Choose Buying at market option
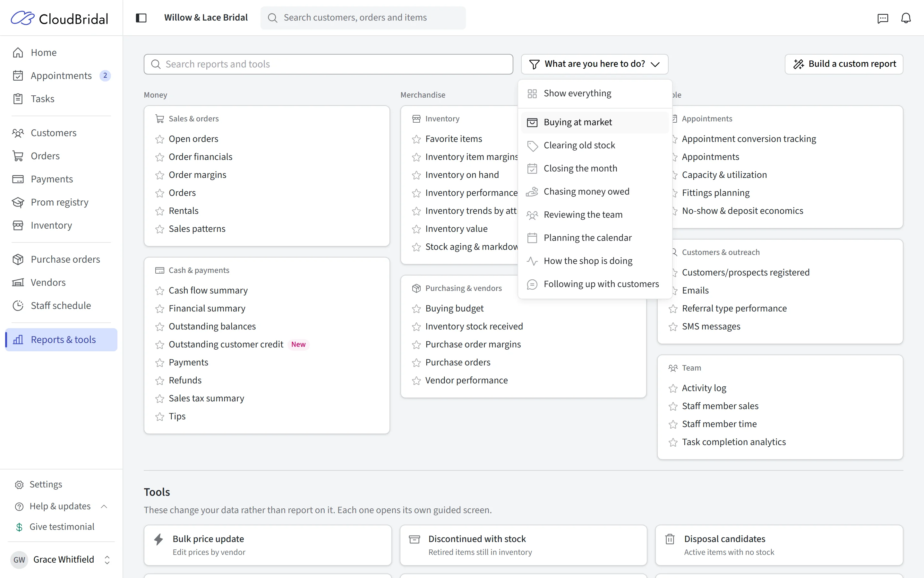 click(x=595, y=122)
